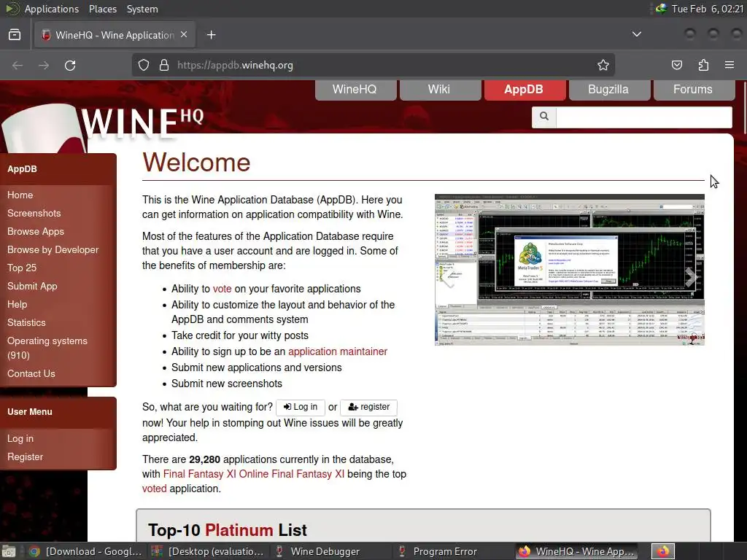The width and height of the screenshot is (747, 560).
Task: Open the Places menu
Action: tap(103, 9)
